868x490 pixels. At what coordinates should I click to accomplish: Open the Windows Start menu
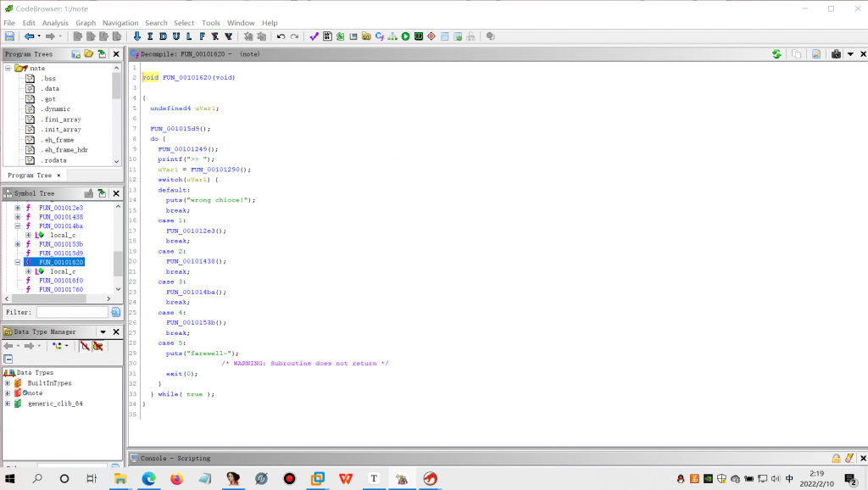coord(10,478)
